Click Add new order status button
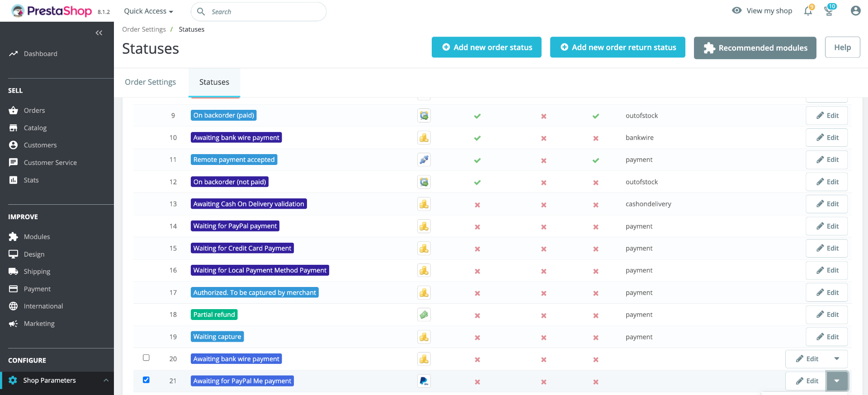 click(486, 47)
